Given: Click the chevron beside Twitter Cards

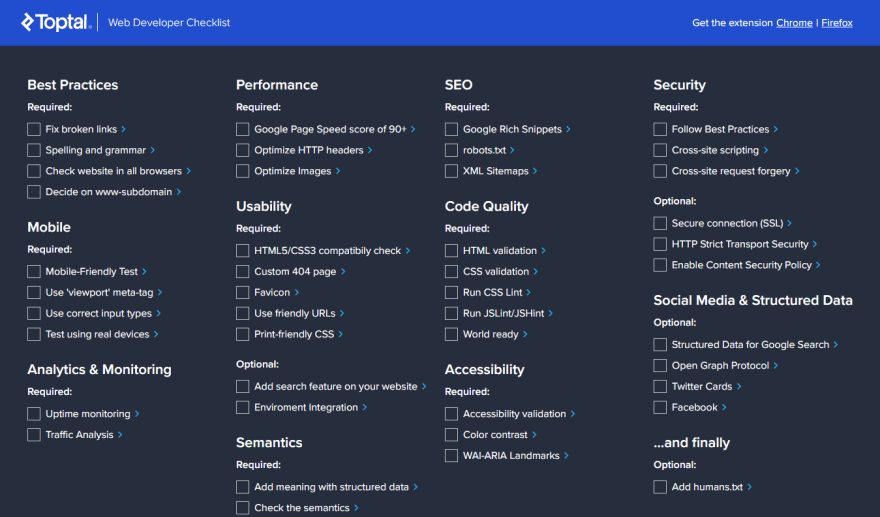Looking at the screenshot, I should pos(739,387).
